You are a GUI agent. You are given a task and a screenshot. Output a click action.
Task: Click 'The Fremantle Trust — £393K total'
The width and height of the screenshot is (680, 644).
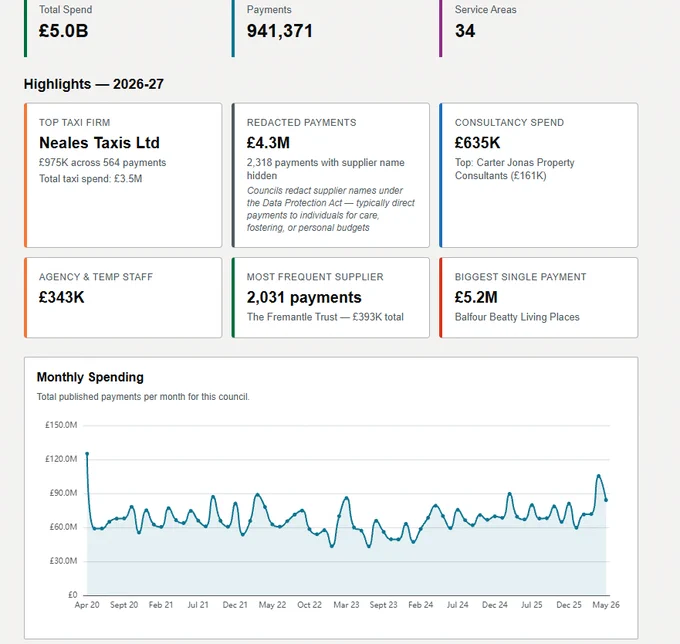click(325, 317)
